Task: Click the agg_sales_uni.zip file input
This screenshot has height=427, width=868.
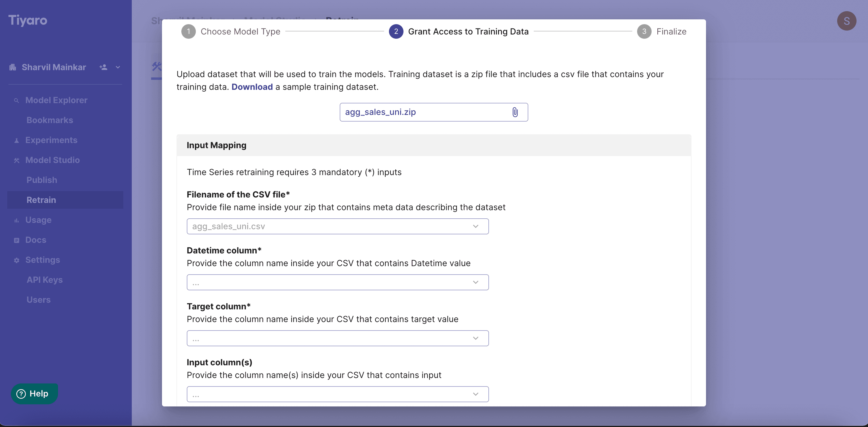Action: [434, 112]
